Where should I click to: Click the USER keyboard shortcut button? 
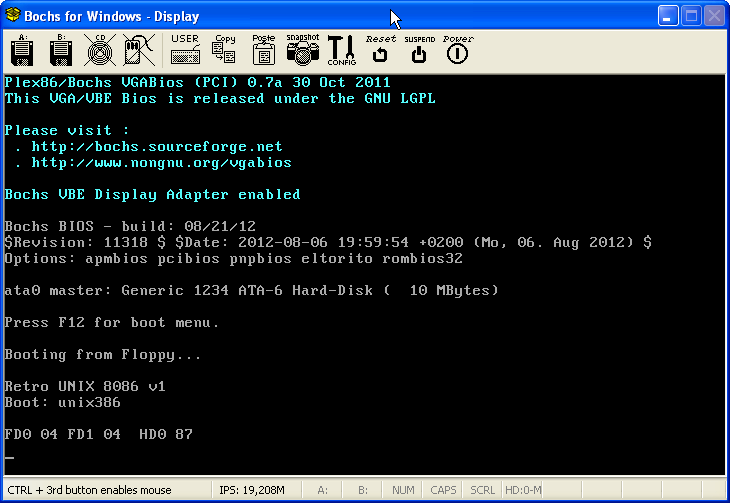[x=185, y=49]
